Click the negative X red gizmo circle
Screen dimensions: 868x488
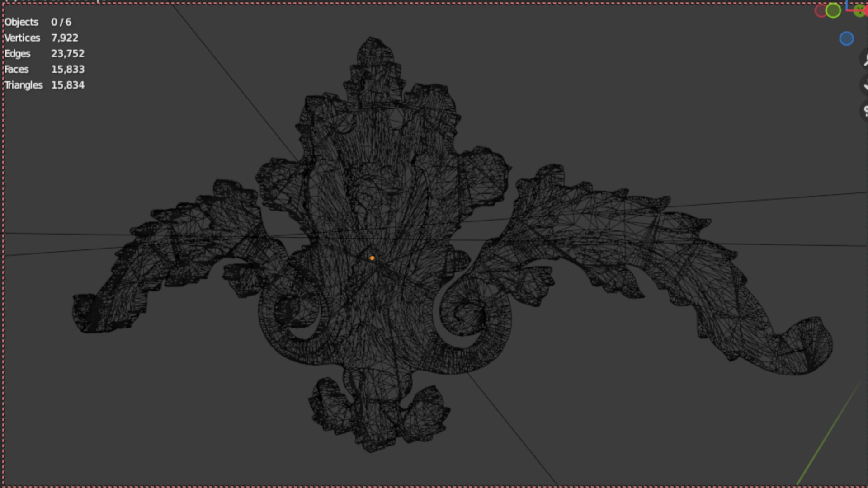pyautogui.click(x=821, y=11)
